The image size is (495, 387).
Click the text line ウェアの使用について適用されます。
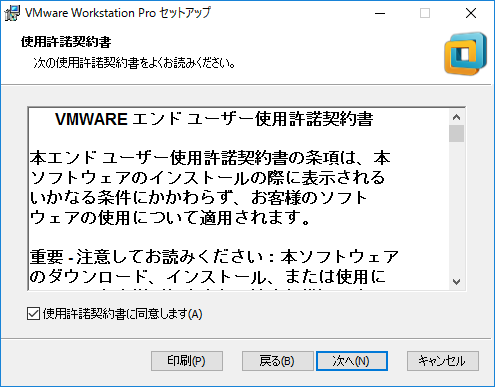point(170,218)
